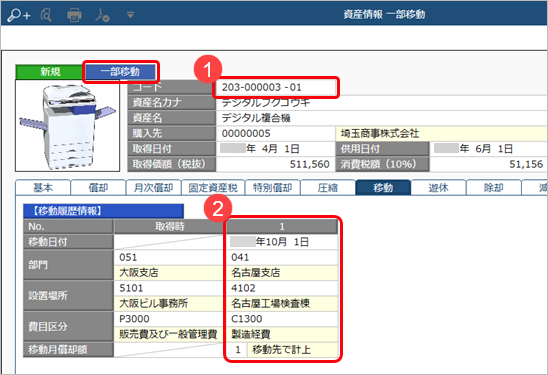548x375 pixels.
Task: Click the acquisition price 511,560
Action: coord(275,164)
